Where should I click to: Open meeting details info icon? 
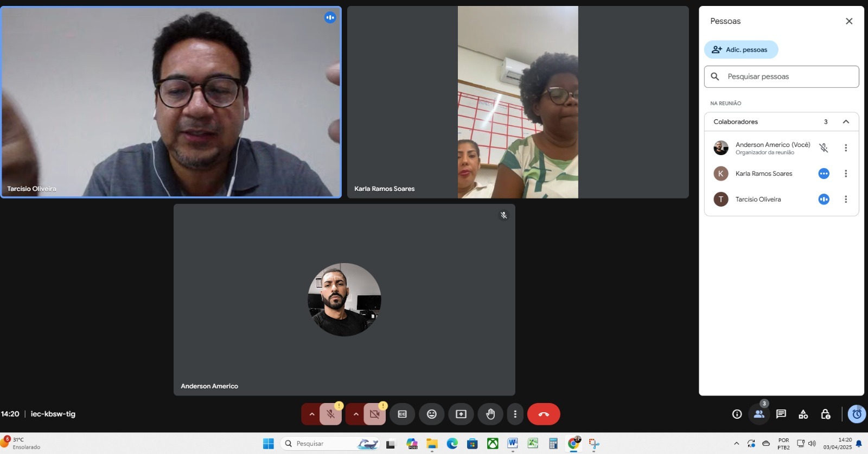(737, 414)
